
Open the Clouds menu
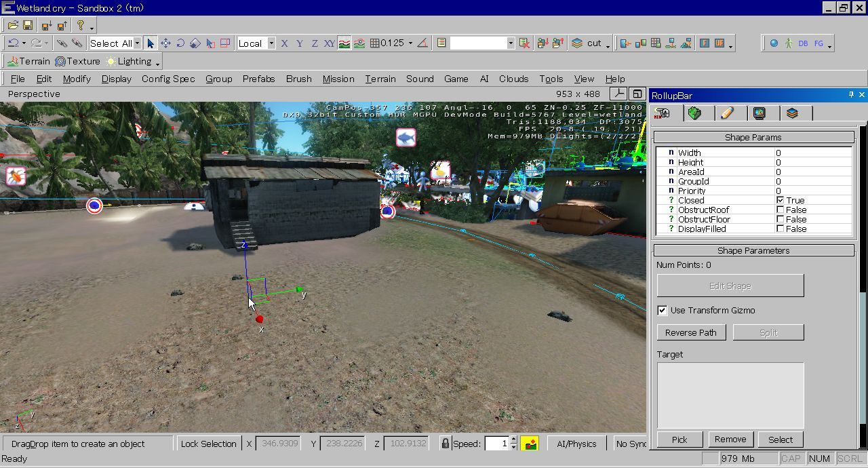[x=513, y=79]
